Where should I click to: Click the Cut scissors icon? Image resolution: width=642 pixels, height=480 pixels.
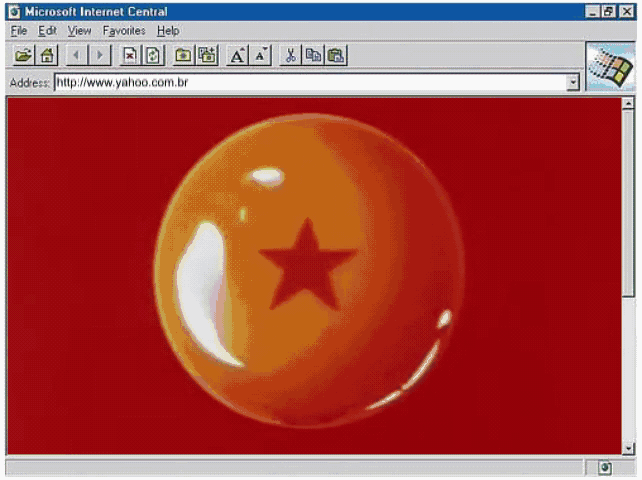tap(290, 55)
